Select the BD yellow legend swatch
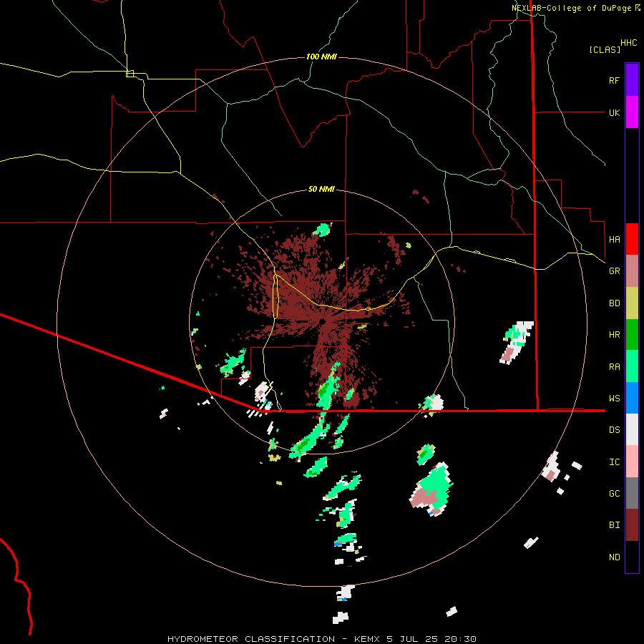Image resolution: width=644 pixels, height=644 pixels. pos(632,303)
